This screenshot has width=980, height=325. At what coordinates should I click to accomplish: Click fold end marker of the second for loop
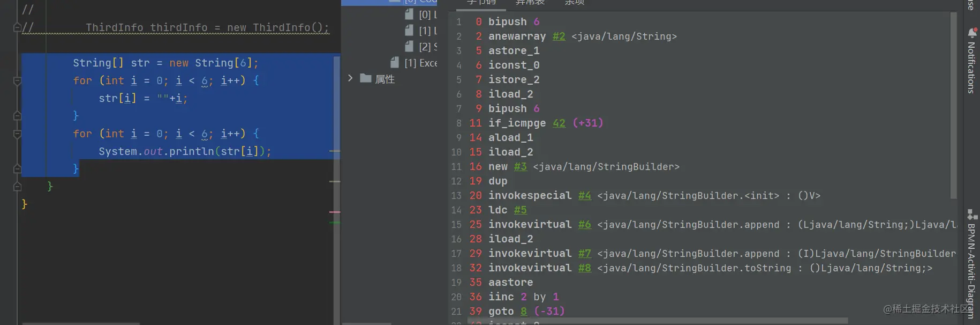pyautogui.click(x=17, y=168)
